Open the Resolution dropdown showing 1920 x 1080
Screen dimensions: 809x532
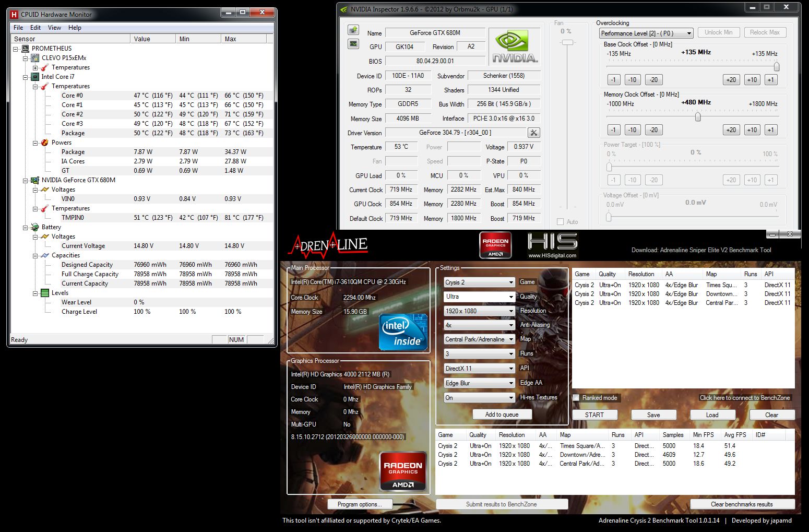(x=479, y=311)
